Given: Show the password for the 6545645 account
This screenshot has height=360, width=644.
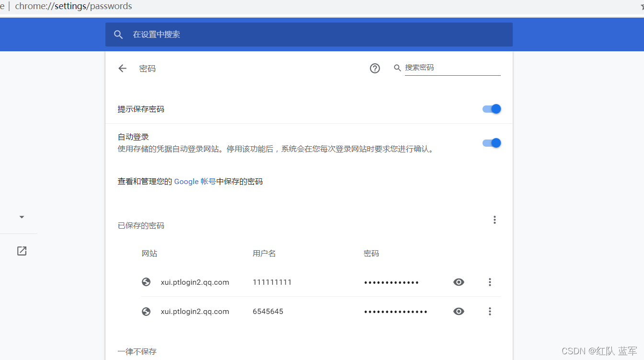Looking at the screenshot, I should [459, 312].
